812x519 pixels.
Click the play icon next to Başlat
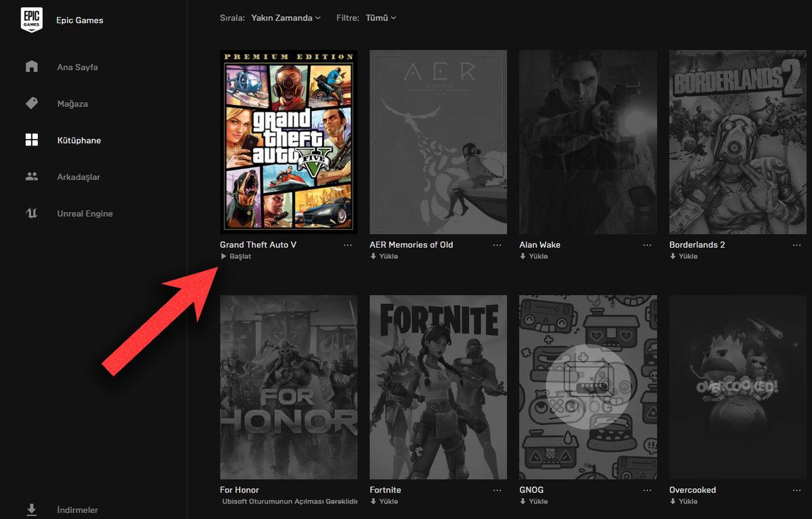[x=223, y=256]
